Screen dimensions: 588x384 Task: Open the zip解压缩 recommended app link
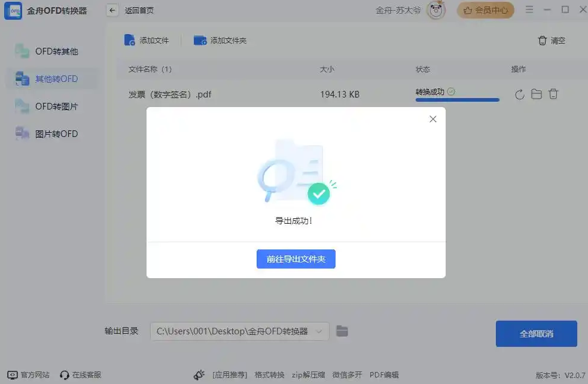click(308, 375)
